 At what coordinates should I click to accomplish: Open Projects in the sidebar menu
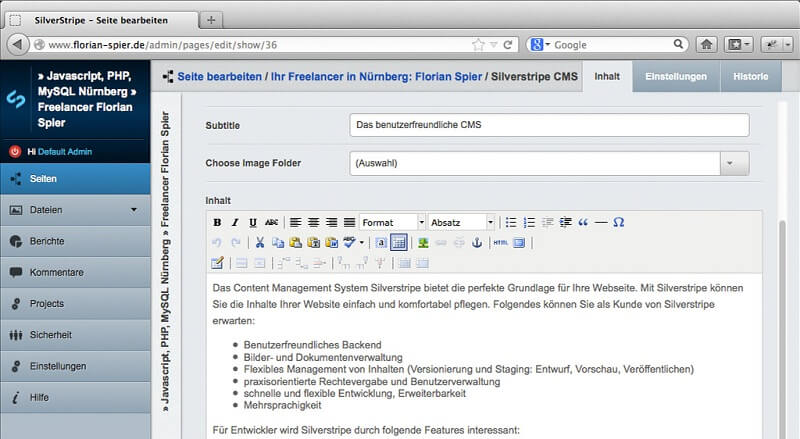point(76,303)
